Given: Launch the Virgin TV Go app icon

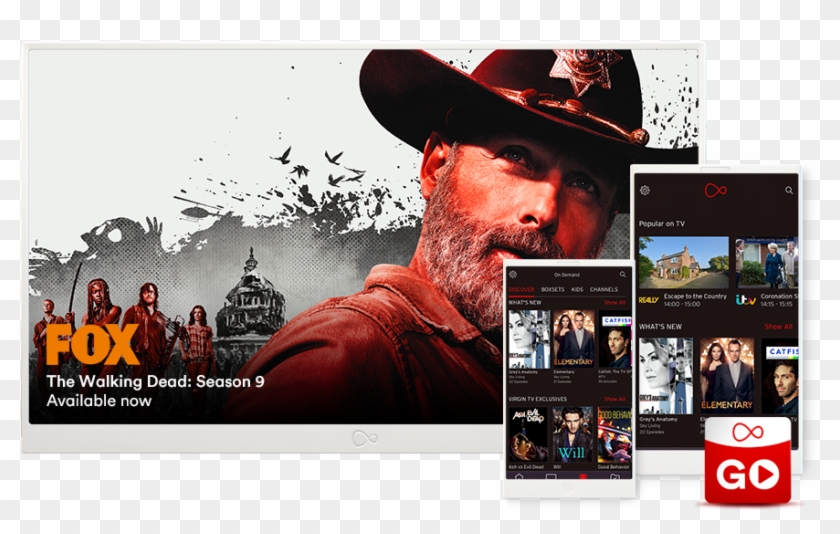Looking at the screenshot, I should click(753, 462).
